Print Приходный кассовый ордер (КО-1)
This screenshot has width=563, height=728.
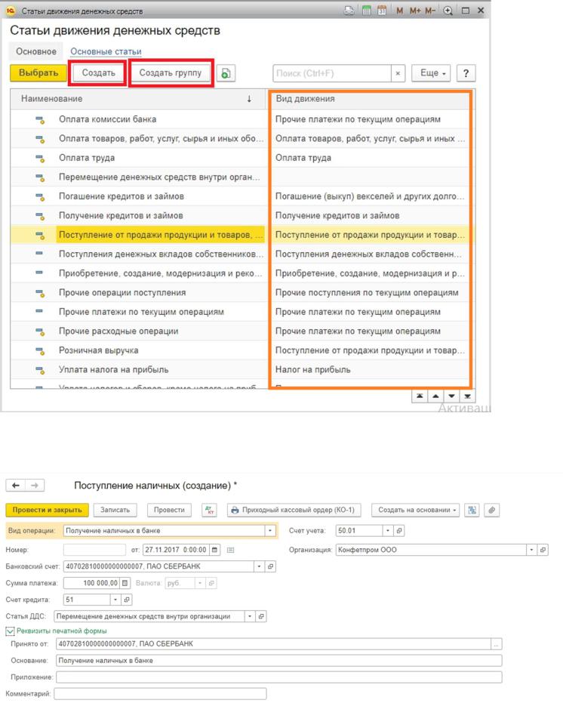pos(294,510)
